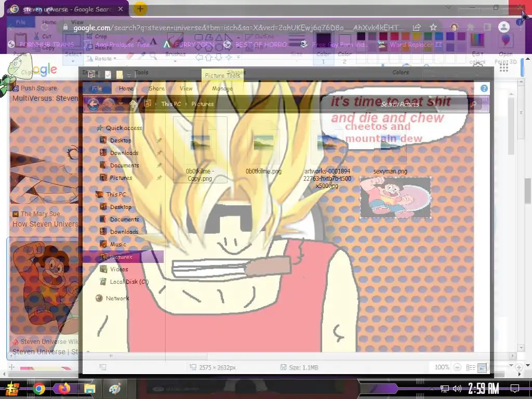Click Paint zoom out minus button

[457, 367]
